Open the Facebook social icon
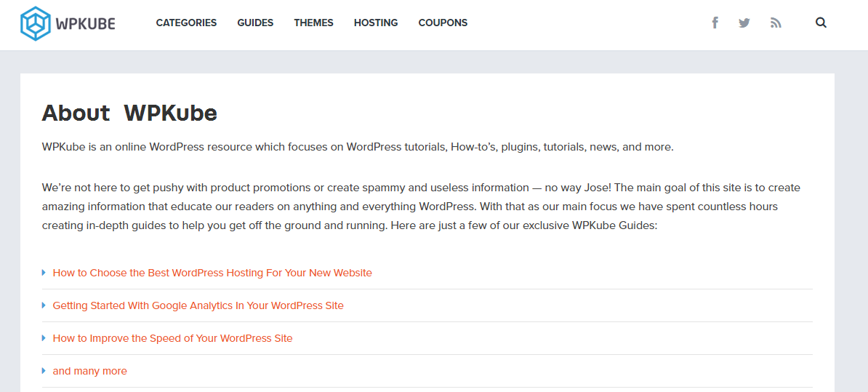The image size is (868, 392). point(715,23)
